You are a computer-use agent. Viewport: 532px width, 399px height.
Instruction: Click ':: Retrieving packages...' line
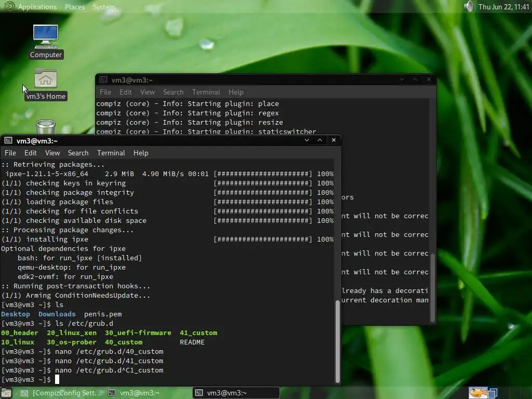pyautogui.click(x=52, y=165)
